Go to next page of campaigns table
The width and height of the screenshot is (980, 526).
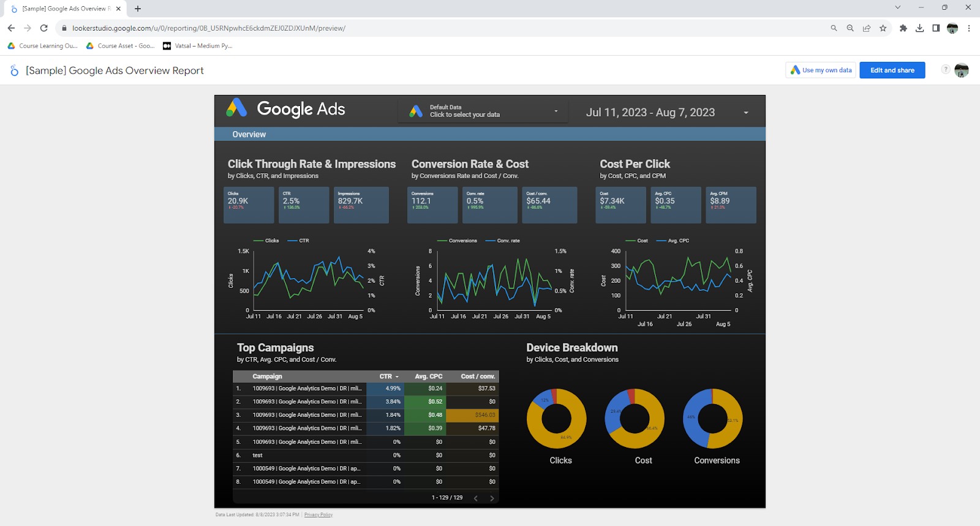pyautogui.click(x=492, y=498)
